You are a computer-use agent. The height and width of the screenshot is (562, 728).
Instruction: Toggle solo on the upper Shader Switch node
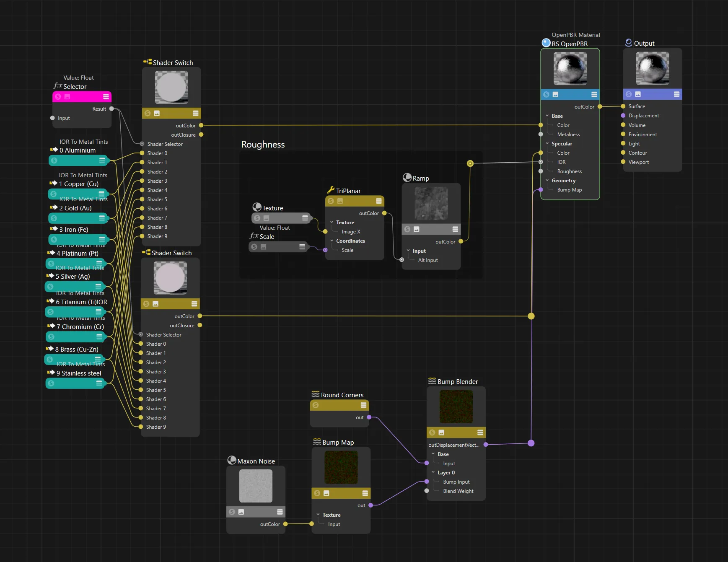pos(148,113)
